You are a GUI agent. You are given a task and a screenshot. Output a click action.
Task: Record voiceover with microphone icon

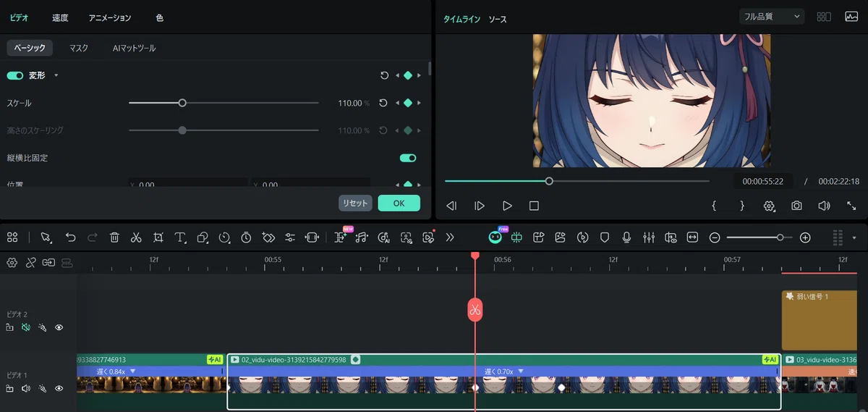click(x=626, y=237)
